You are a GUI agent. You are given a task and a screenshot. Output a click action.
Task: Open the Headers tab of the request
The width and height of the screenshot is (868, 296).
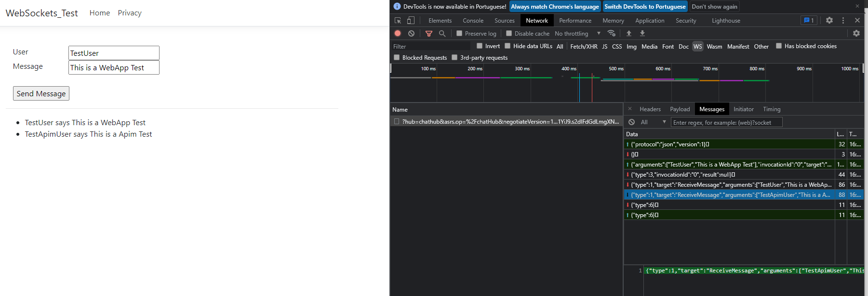[650, 109]
